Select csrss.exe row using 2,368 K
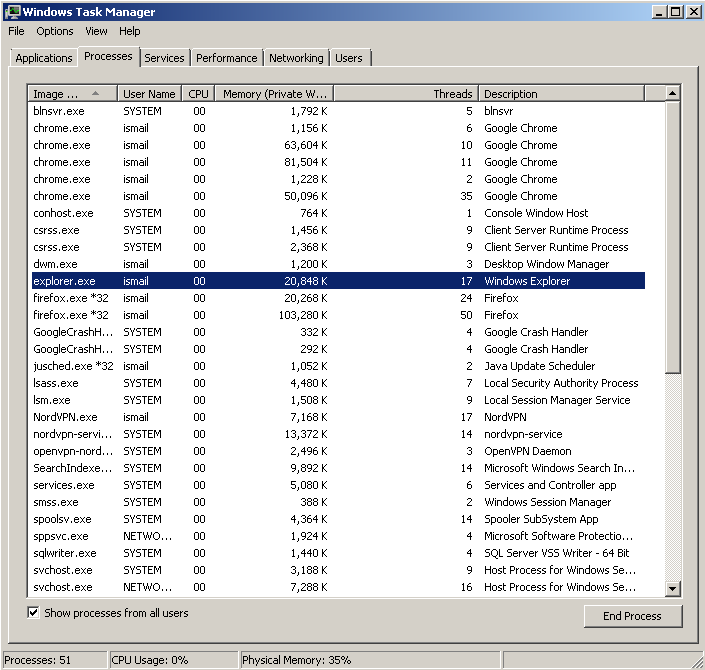The image size is (705, 670). [338, 247]
